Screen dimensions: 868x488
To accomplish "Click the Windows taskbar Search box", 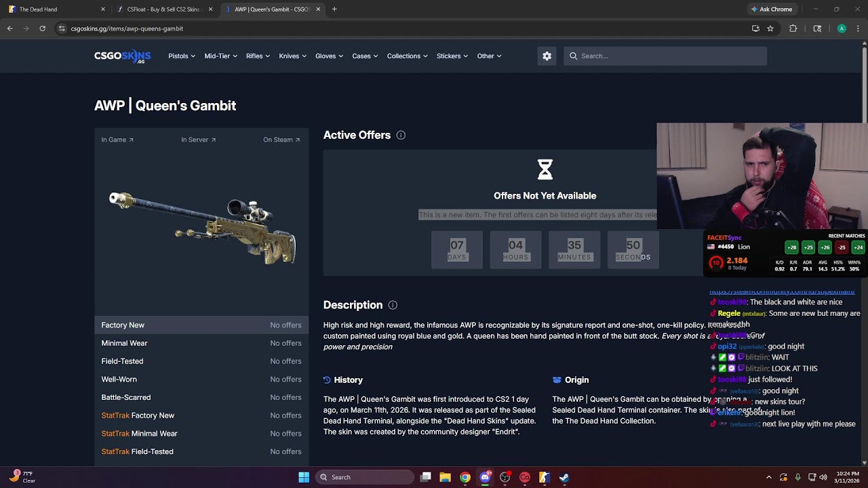I will 366,477.
